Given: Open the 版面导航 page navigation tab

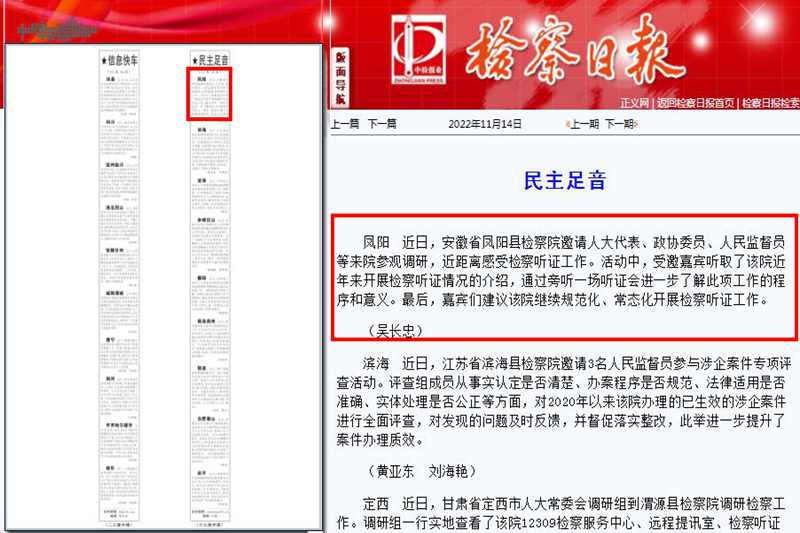Looking at the screenshot, I should [340, 78].
